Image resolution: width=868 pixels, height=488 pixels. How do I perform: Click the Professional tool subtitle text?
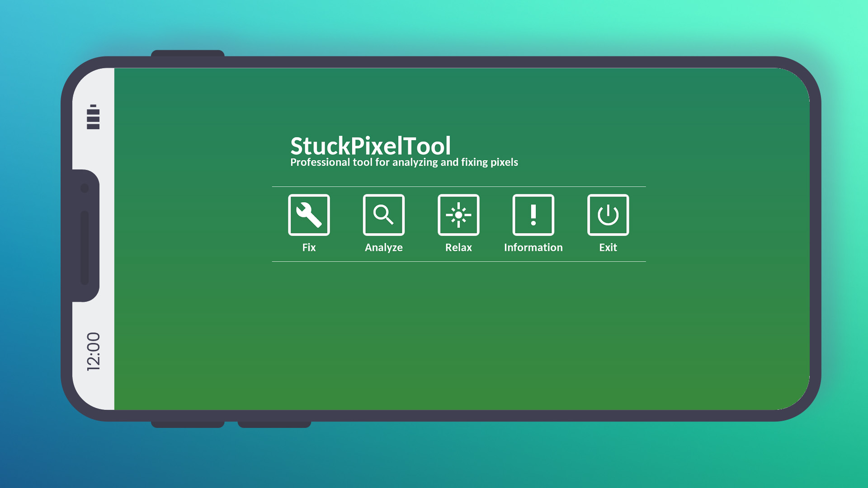click(404, 162)
